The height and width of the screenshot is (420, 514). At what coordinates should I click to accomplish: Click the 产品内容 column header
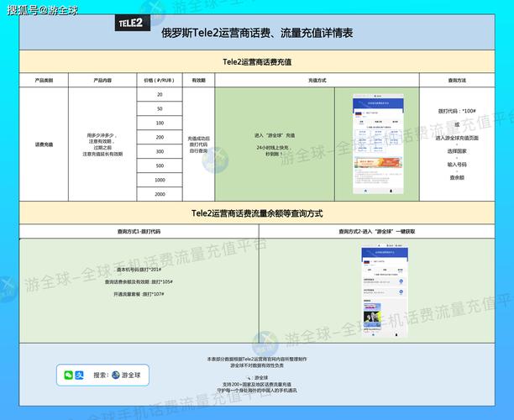(102, 80)
